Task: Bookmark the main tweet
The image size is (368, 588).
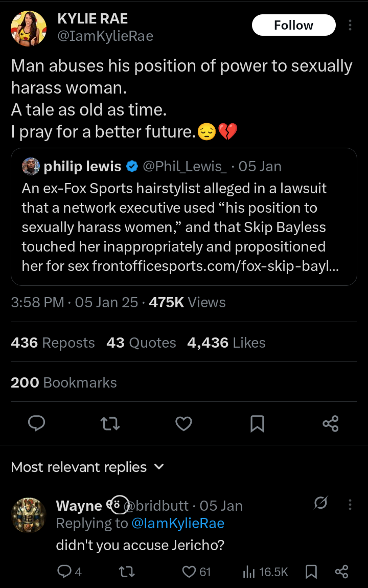Action: coord(257,423)
